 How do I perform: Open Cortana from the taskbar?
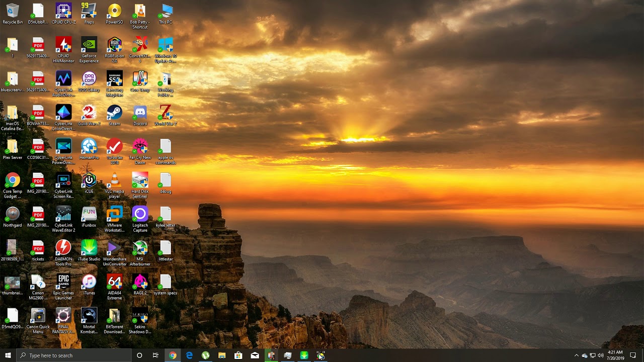(x=139, y=355)
